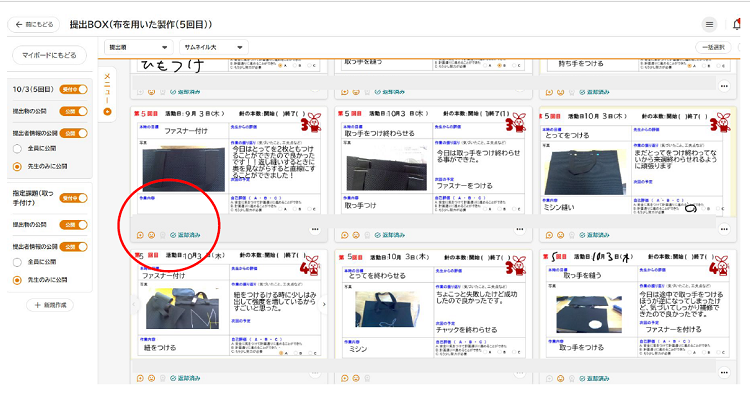750x399 pixels.
Task: Click bookmark icon on とってを終わらせる card
Action: click(367, 378)
